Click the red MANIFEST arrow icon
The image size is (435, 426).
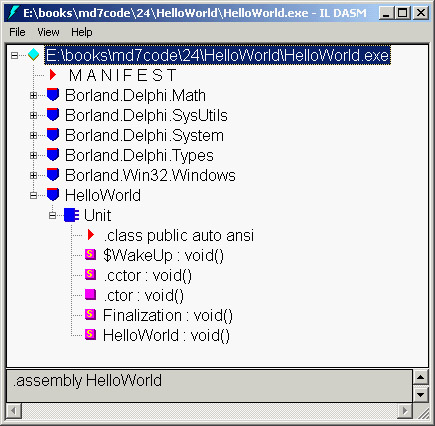point(52,75)
